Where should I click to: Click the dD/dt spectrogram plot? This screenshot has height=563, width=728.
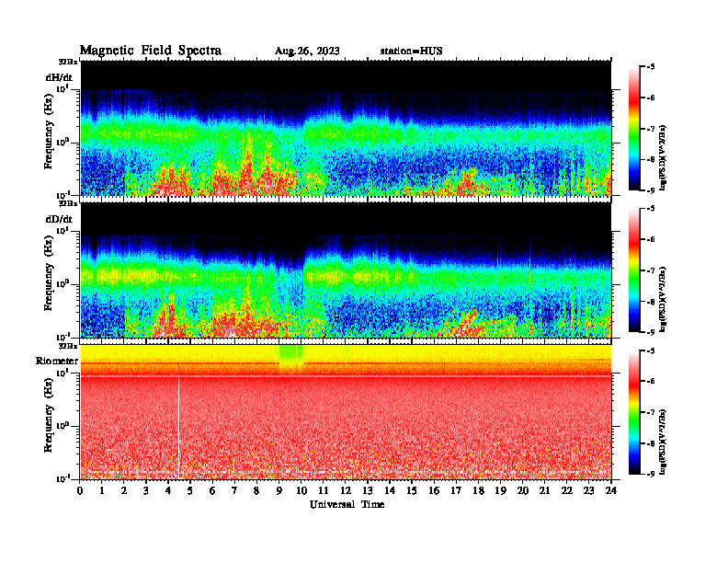coord(346,270)
